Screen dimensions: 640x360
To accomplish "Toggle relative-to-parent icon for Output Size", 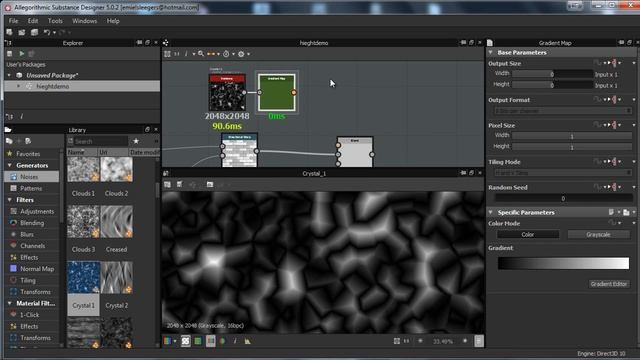I will 614,63.
